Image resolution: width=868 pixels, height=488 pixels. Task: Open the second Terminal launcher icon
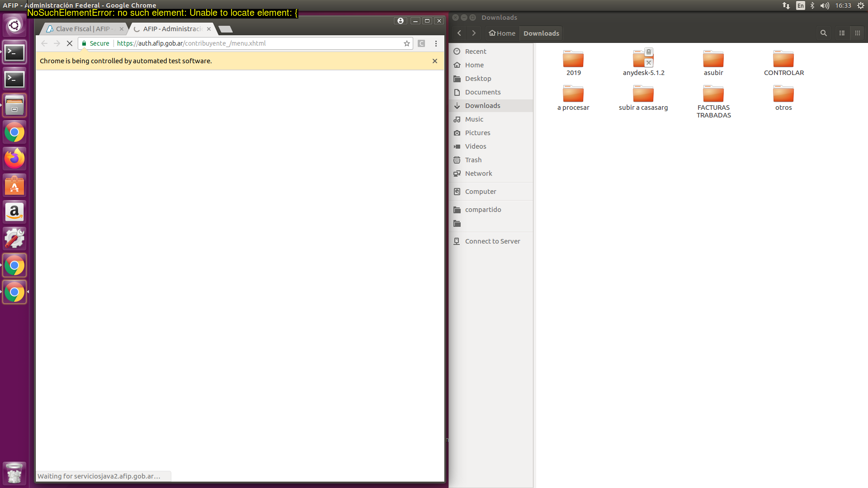point(14,80)
